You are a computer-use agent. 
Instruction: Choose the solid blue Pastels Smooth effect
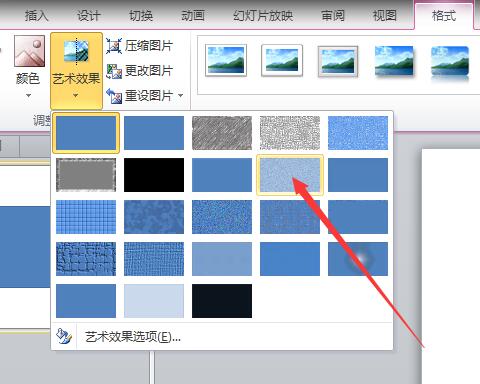[290, 259]
